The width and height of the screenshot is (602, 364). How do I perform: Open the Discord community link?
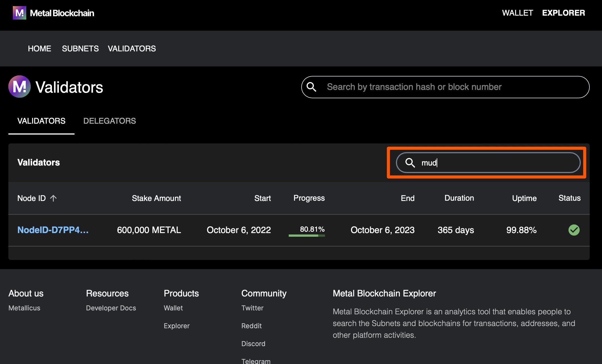(253, 344)
